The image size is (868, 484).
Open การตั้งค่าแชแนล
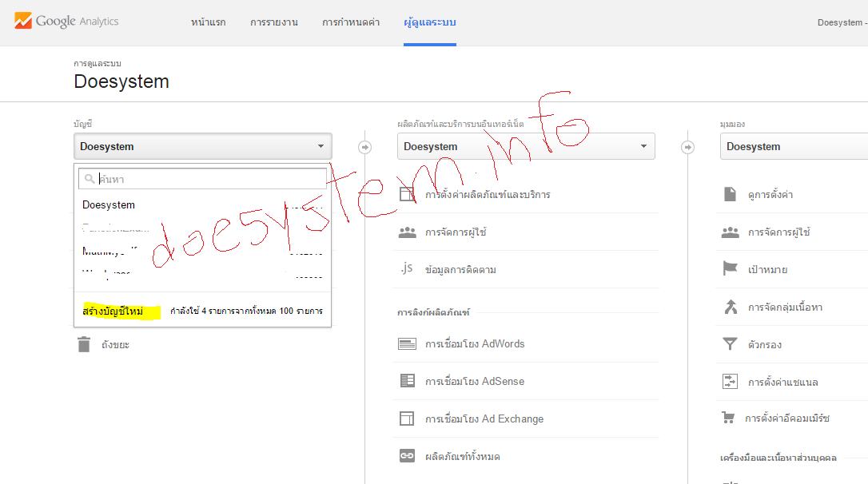point(782,383)
